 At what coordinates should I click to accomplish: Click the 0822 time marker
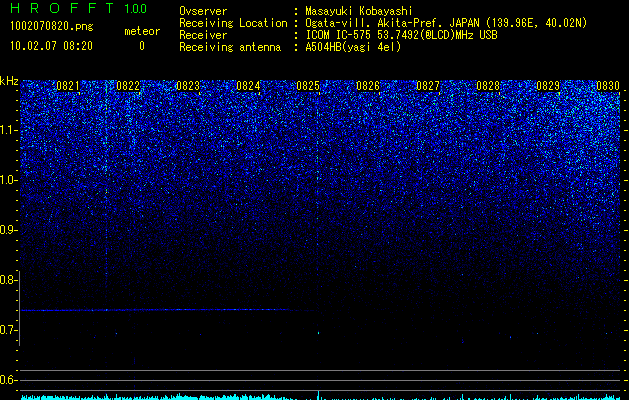(128, 86)
